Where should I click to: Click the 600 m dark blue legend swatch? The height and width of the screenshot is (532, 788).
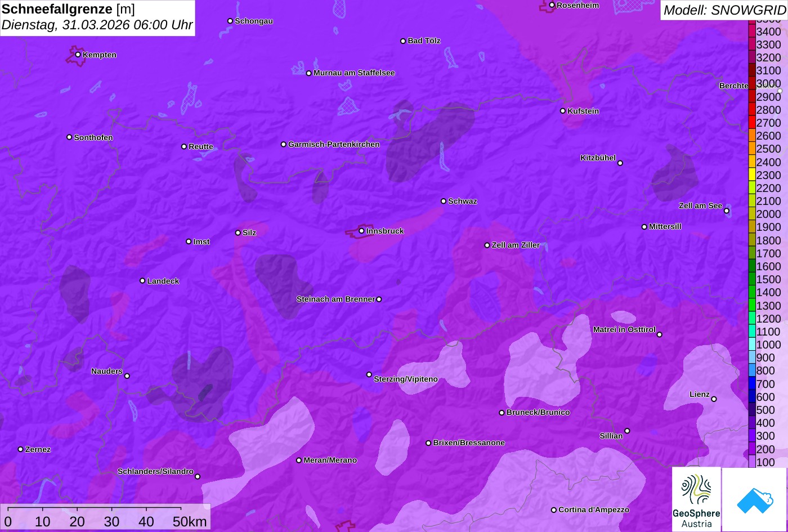coord(752,397)
